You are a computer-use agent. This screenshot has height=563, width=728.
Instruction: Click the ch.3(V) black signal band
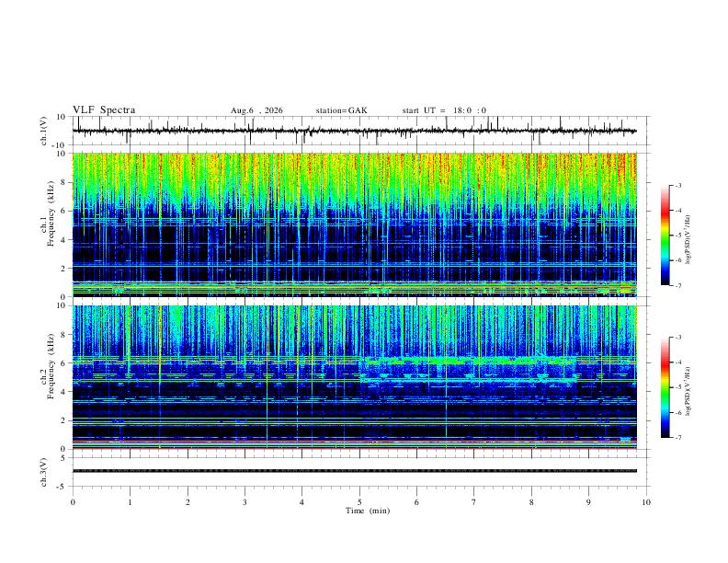point(355,471)
